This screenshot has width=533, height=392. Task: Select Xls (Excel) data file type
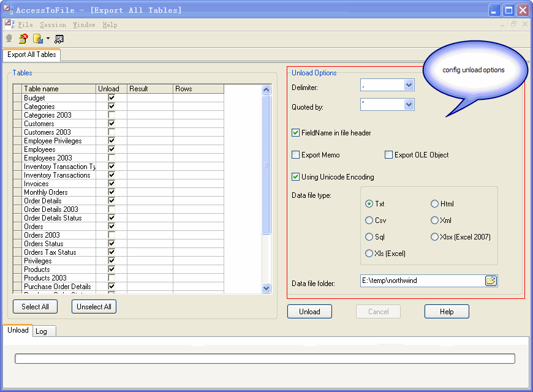(x=369, y=254)
